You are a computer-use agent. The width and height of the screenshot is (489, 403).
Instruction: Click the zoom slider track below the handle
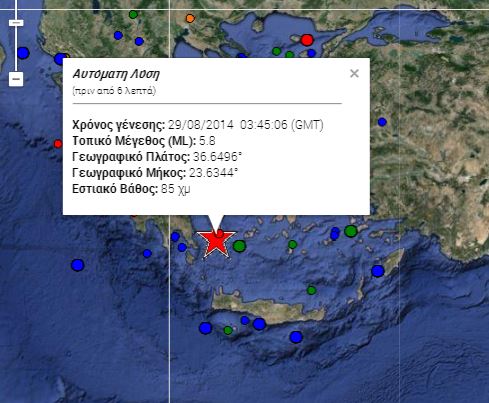click(16, 49)
